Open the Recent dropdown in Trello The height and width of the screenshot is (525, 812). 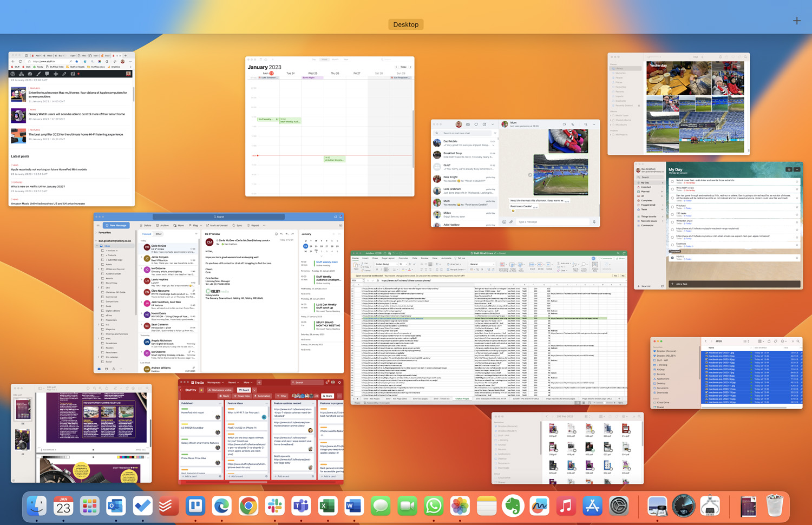pyautogui.click(x=234, y=383)
